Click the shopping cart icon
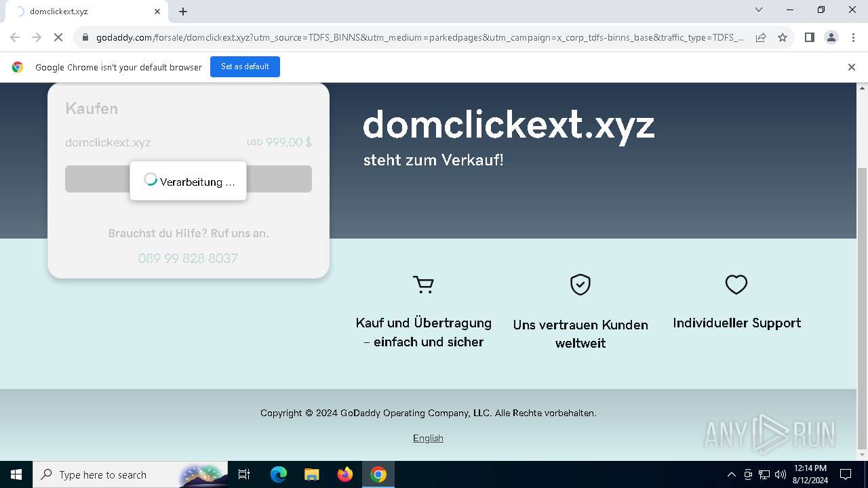The image size is (868, 488). (423, 285)
